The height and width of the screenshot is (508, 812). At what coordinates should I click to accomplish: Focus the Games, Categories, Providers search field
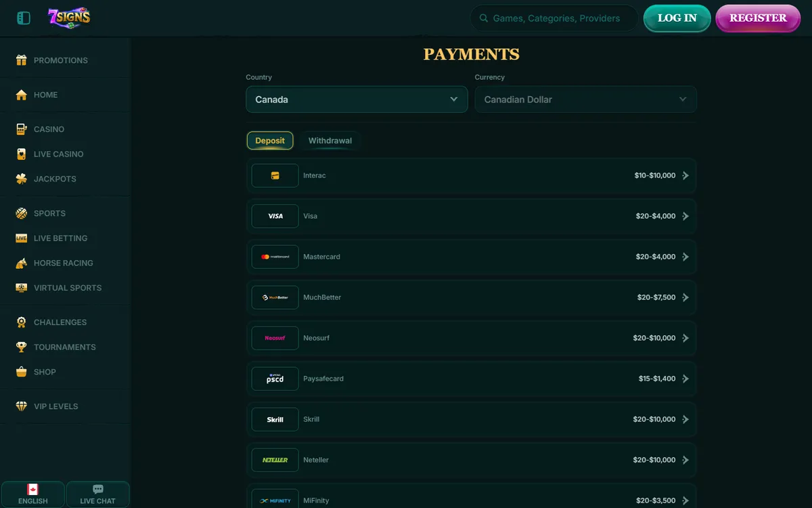(554, 18)
